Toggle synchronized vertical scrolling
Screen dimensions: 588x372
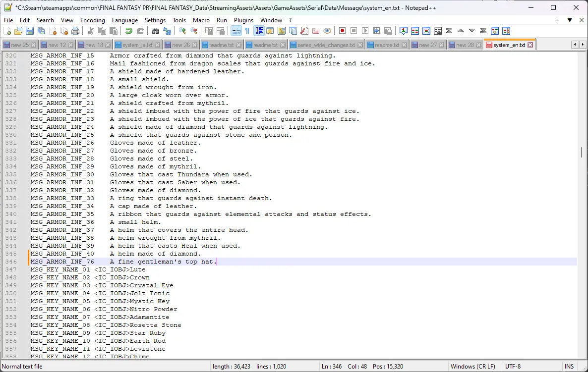209,31
